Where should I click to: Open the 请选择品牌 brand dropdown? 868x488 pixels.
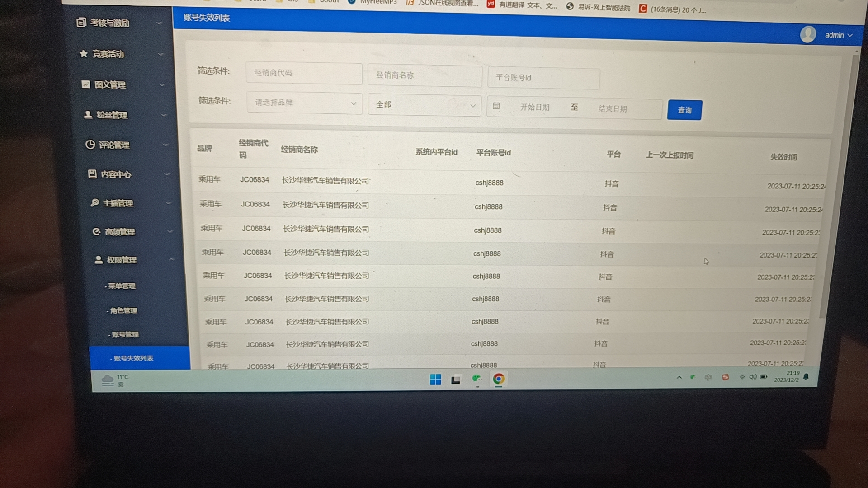pyautogui.click(x=305, y=103)
